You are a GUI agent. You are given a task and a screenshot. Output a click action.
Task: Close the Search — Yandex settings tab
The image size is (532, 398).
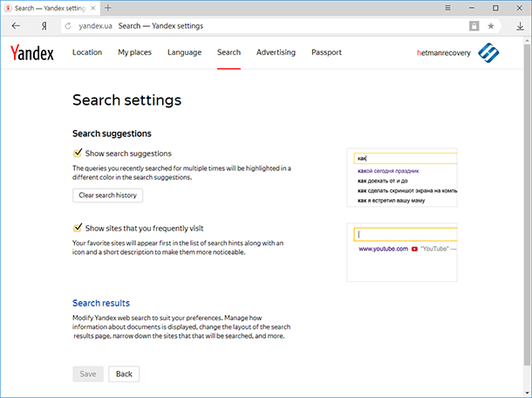point(93,8)
